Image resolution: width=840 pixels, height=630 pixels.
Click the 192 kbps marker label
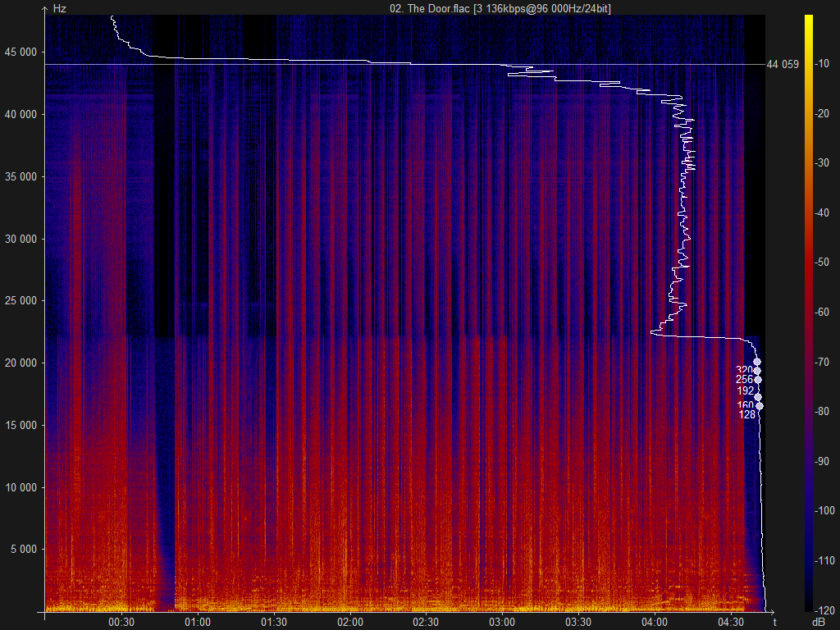(x=745, y=390)
